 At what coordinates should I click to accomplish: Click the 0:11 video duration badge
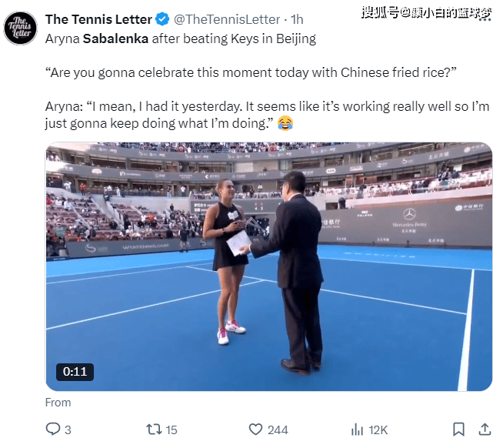75,372
